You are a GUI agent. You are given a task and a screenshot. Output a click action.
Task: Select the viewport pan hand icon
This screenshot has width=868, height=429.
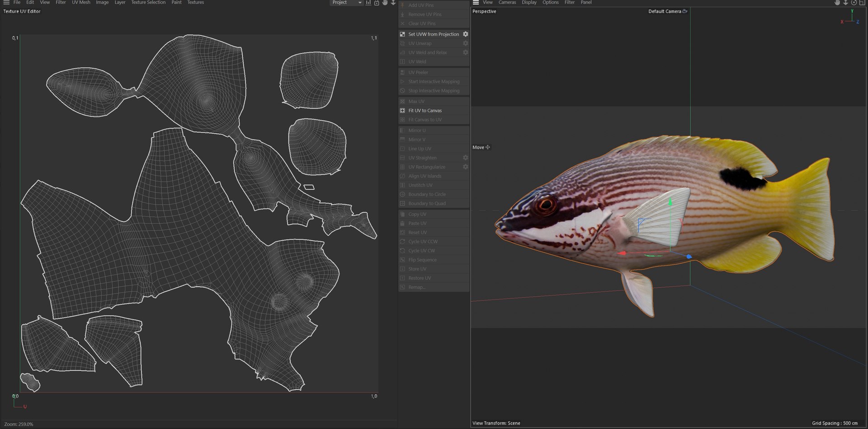(x=837, y=3)
